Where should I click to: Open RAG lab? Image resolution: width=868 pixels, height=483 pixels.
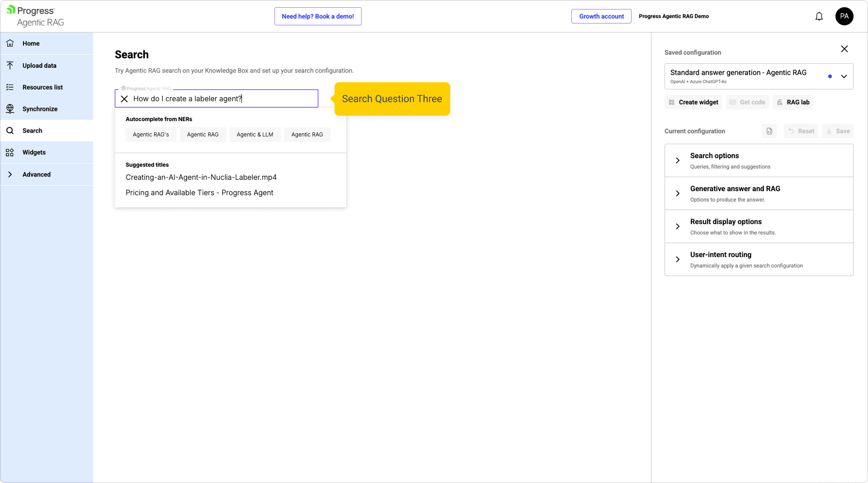[x=793, y=102]
